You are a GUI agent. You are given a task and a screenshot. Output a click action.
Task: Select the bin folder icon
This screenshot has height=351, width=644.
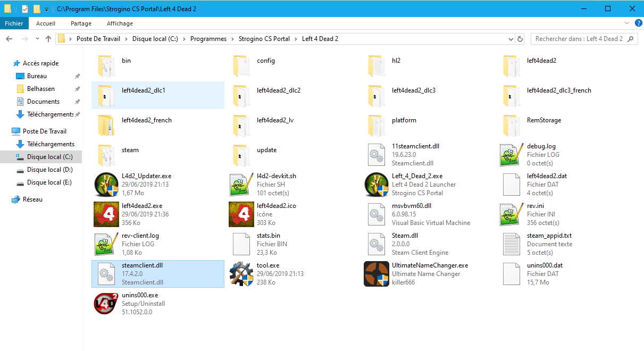pos(106,65)
